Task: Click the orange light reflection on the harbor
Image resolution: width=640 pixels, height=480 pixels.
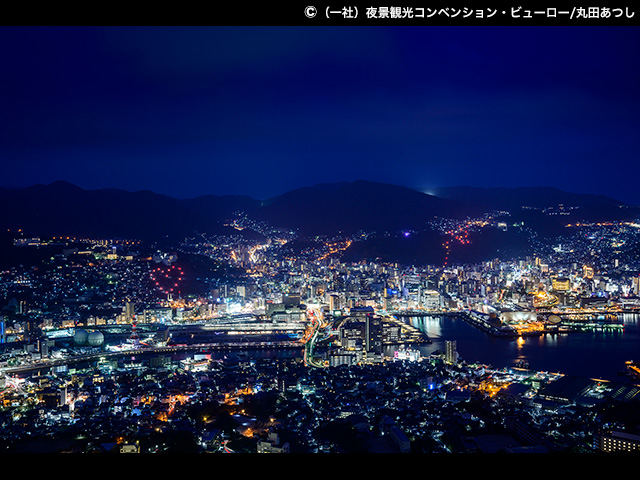Action: (x=519, y=342)
